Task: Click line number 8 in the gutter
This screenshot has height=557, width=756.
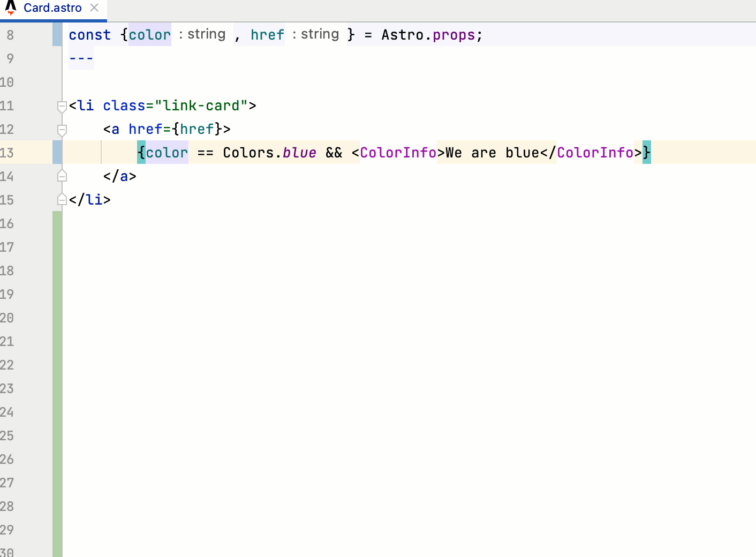Action: click(x=10, y=34)
